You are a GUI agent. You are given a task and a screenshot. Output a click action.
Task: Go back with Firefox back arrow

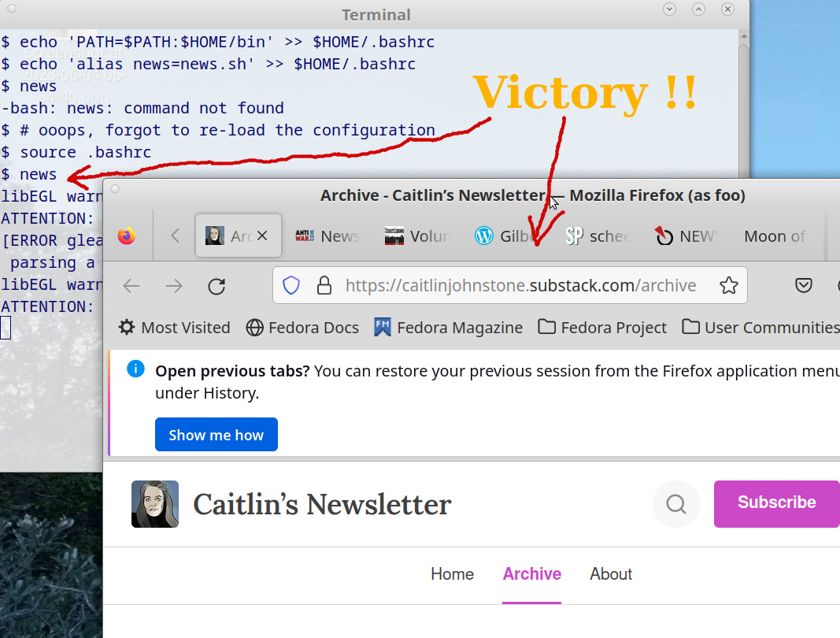131,286
